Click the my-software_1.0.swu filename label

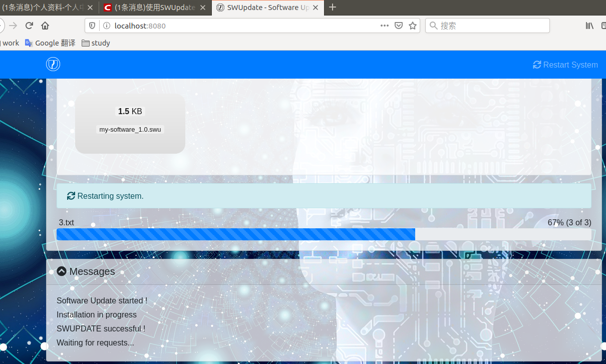click(x=130, y=129)
